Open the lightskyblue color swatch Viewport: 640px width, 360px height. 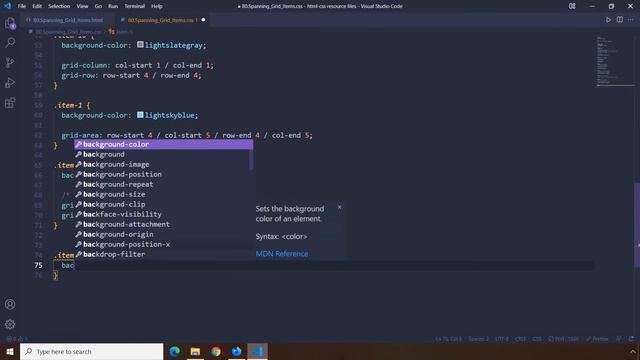pyautogui.click(x=140, y=115)
